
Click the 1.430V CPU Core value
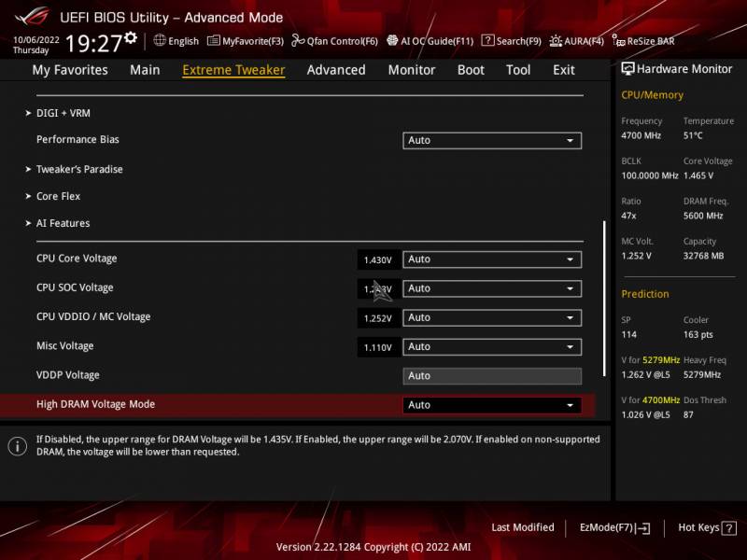[x=378, y=260]
